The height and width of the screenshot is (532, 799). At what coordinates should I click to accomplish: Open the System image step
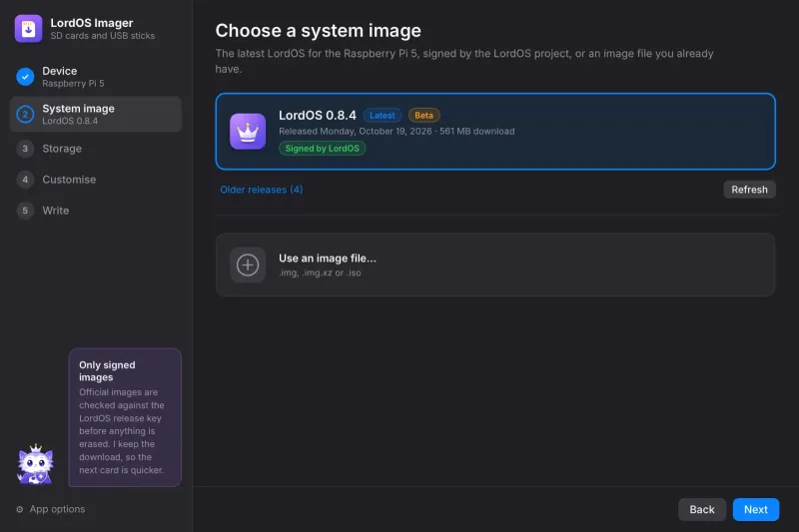click(96, 114)
